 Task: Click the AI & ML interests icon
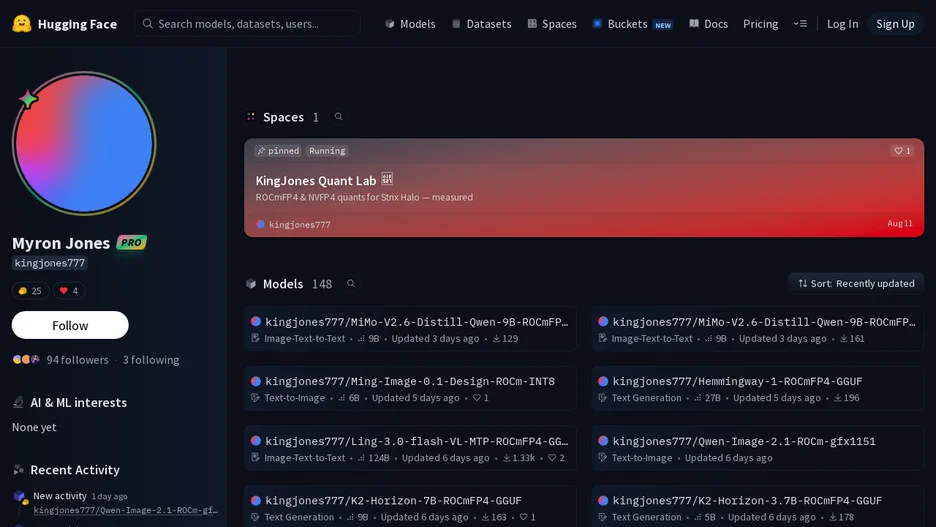(x=19, y=402)
